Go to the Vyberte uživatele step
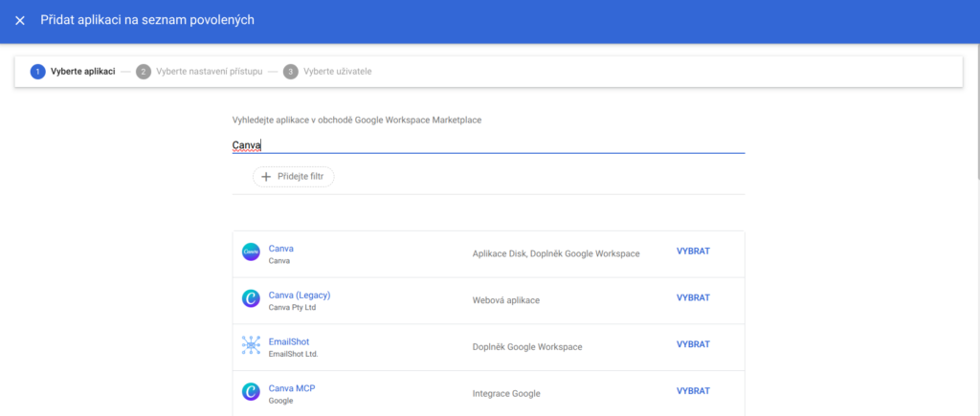980x416 pixels. (337, 72)
